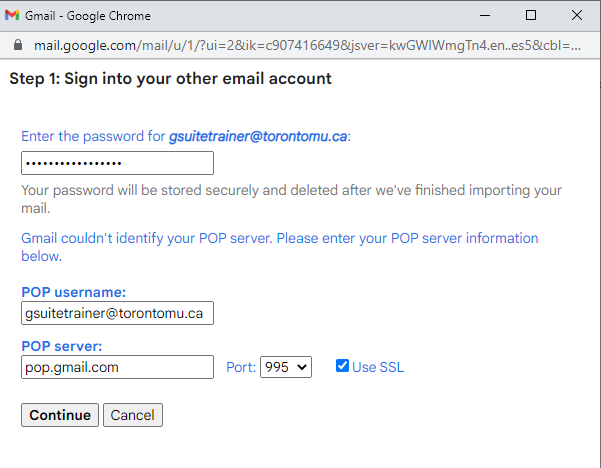Select the POP server text field
The image size is (601, 468).
[x=117, y=367]
